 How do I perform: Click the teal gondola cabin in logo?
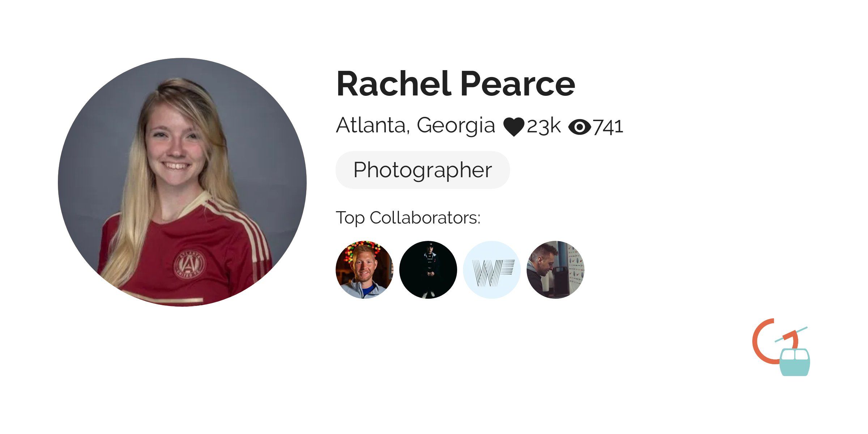795,362
